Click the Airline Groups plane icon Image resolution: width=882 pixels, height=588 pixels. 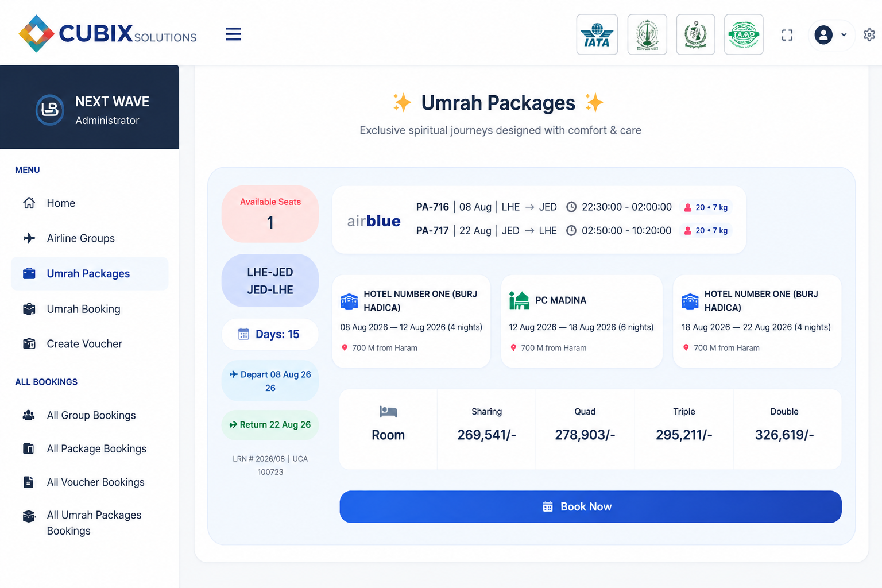click(x=29, y=238)
